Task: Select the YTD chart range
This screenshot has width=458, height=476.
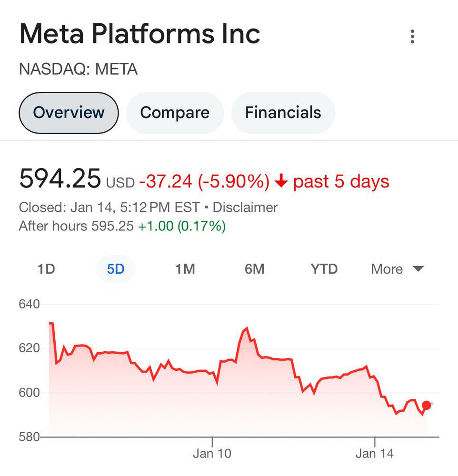Action: [x=324, y=269]
